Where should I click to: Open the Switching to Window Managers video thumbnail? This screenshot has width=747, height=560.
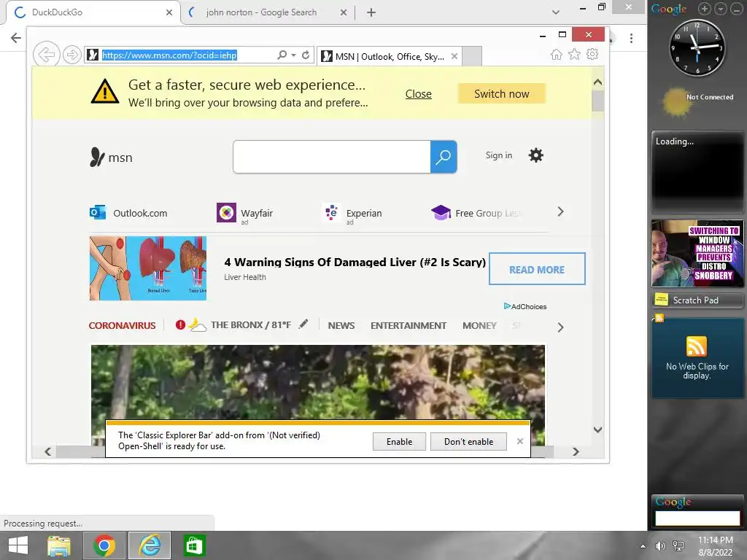point(697,253)
